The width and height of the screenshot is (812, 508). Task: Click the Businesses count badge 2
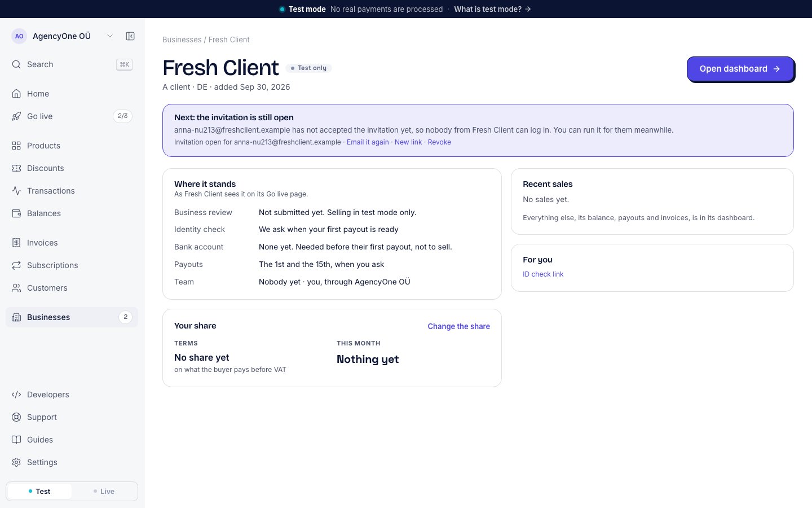click(x=125, y=317)
